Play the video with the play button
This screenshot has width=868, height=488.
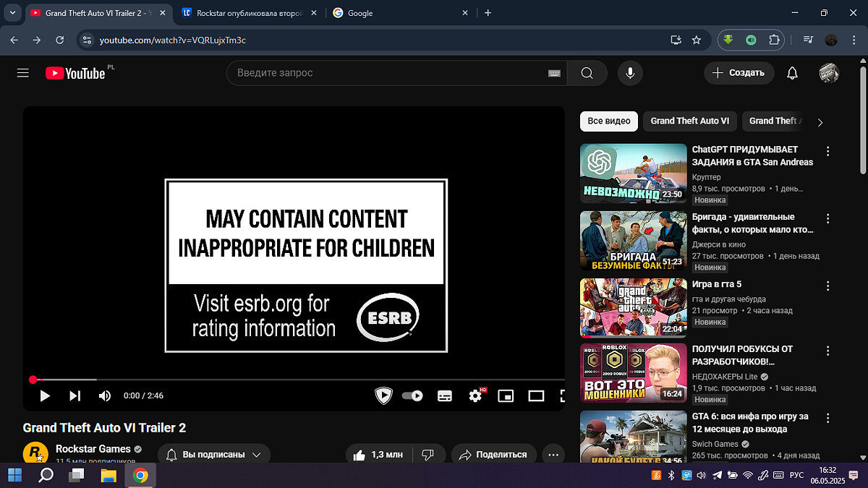45,395
